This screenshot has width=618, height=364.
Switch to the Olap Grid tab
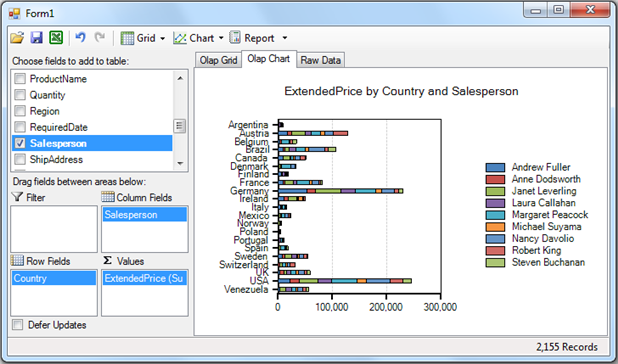point(218,60)
